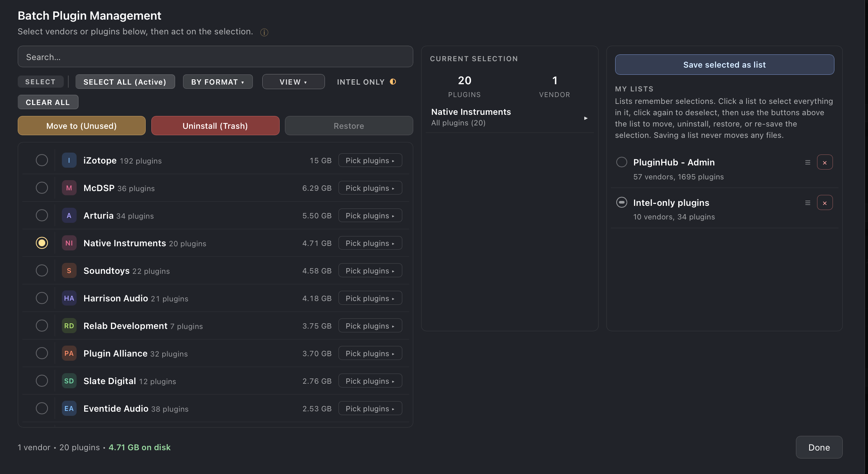The width and height of the screenshot is (868, 474).
Task: Select the PluginHub - Admin list radio
Action: point(622,162)
